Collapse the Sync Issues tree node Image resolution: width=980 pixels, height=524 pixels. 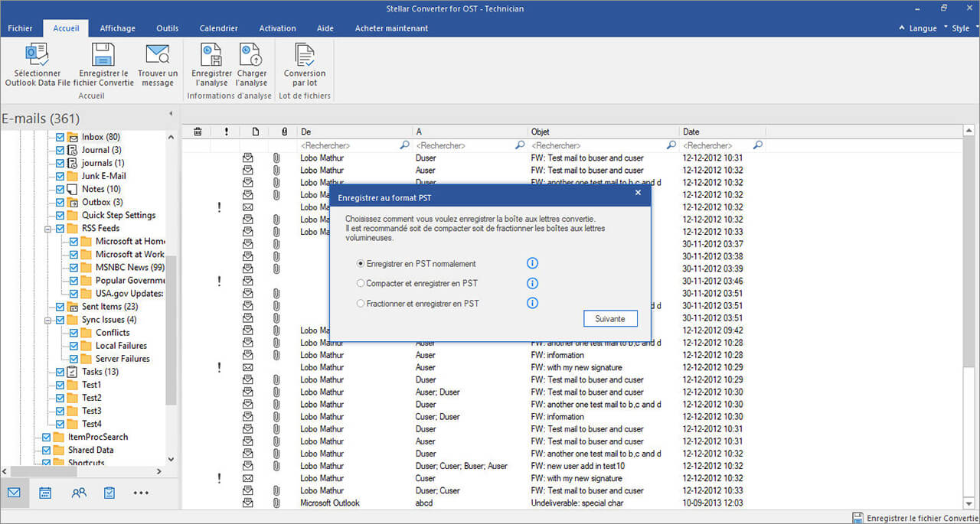click(x=48, y=320)
